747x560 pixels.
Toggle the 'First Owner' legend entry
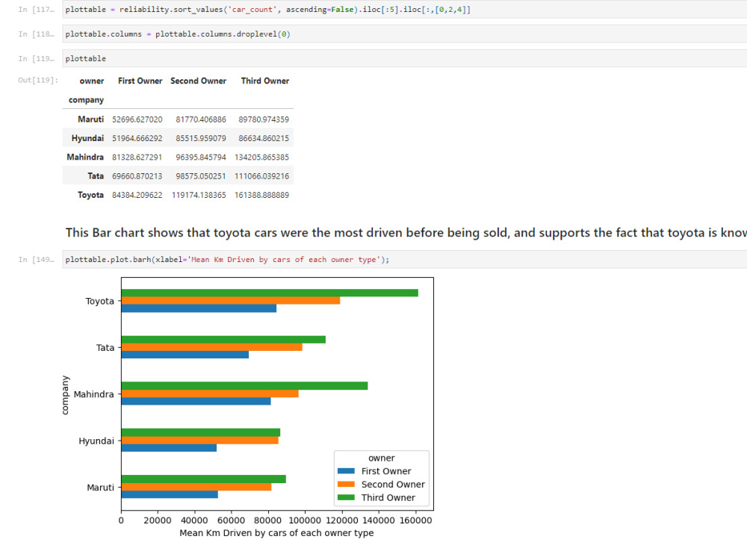point(388,471)
